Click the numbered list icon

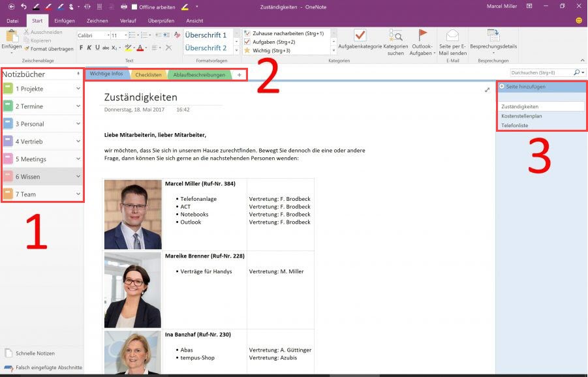(144, 35)
